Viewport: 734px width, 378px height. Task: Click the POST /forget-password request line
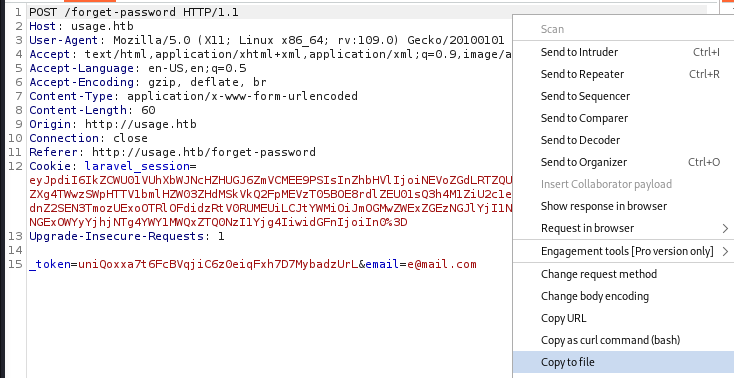134,12
